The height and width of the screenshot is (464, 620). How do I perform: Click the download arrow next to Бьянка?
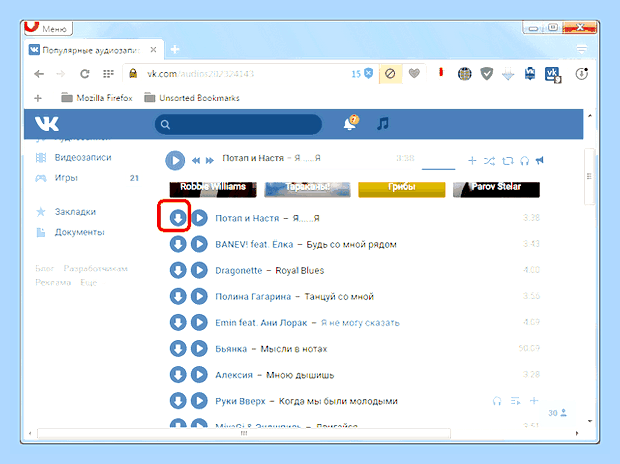178,348
